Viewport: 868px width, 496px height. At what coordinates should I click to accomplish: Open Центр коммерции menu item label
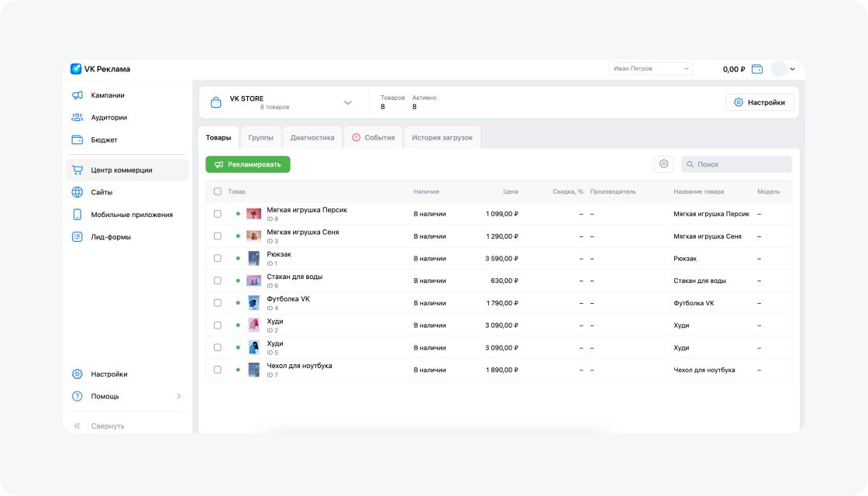pos(122,170)
